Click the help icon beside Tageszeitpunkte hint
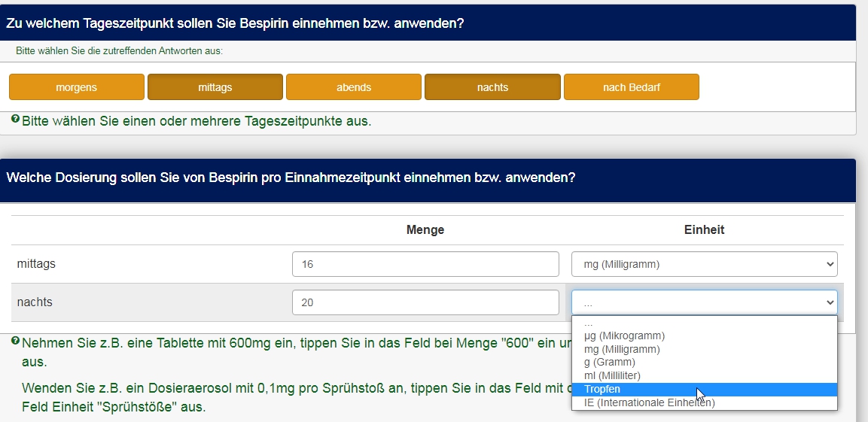This screenshot has width=868, height=422. coord(15,120)
